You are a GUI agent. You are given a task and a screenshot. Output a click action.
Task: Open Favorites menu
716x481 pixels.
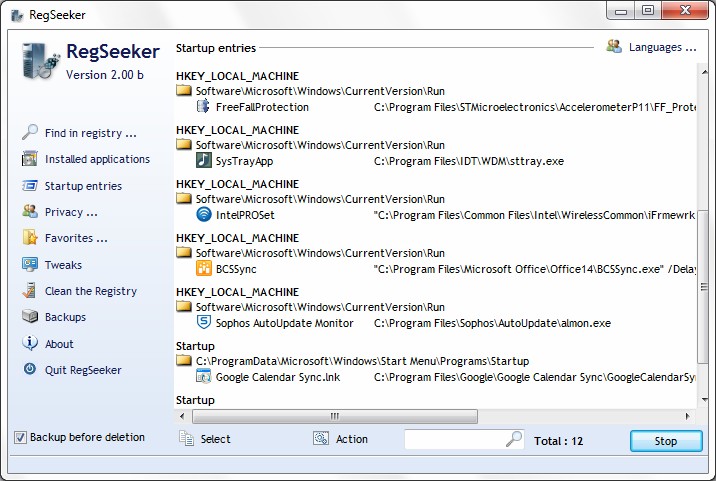tap(76, 238)
